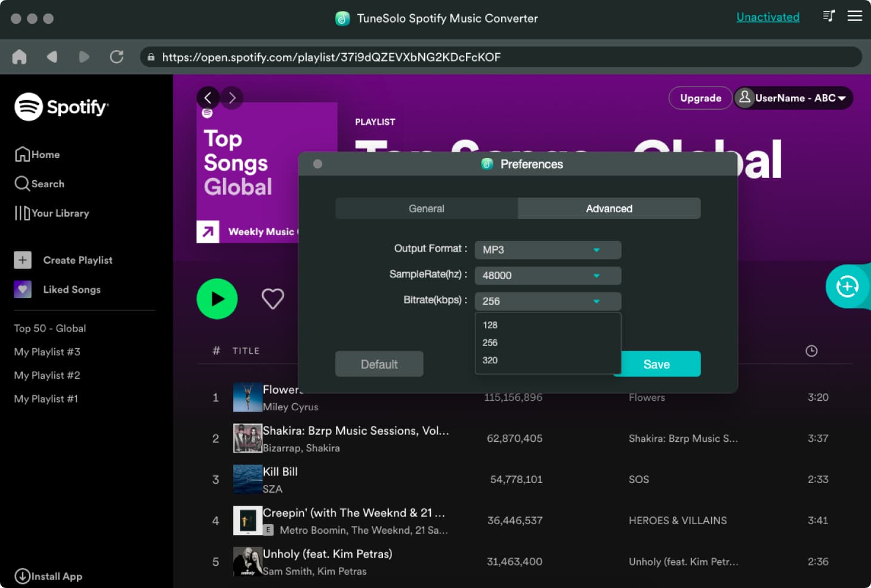Close the Preferences dialog
This screenshot has width=871, height=588.
click(x=317, y=164)
